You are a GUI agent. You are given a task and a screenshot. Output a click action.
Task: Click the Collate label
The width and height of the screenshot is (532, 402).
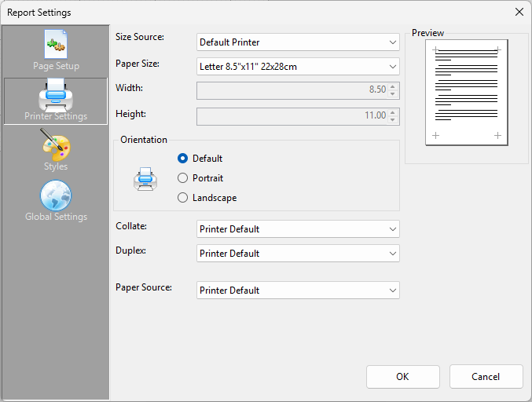tap(131, 226)
